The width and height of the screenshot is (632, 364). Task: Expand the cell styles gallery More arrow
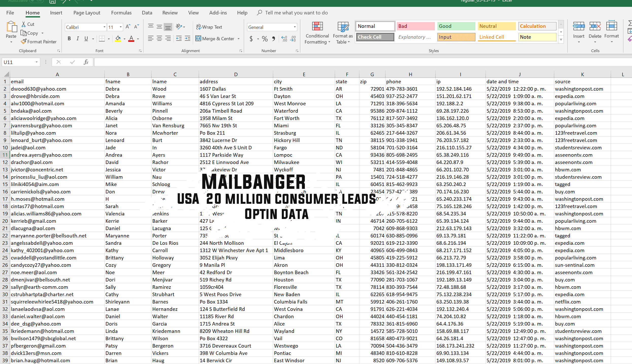tap(561, 40)
